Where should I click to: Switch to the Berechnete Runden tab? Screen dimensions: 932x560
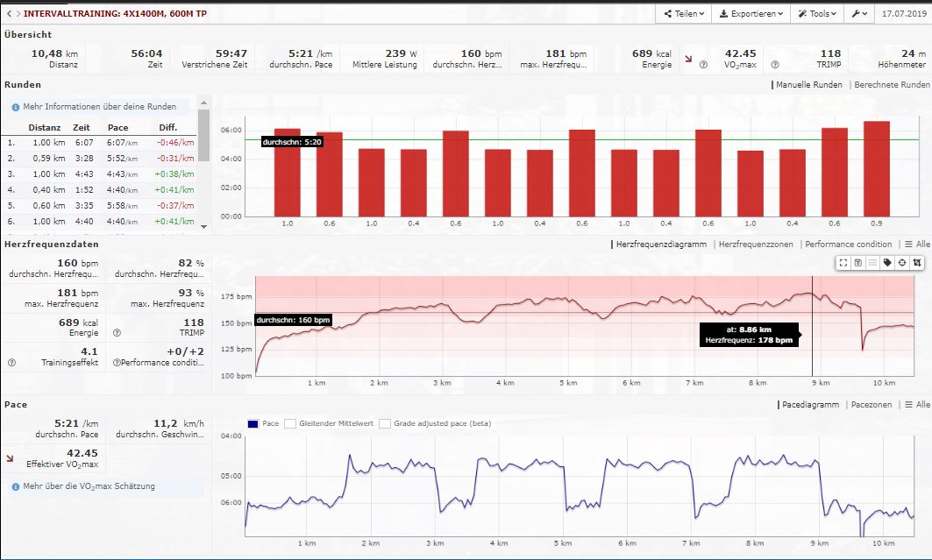point(891,85)
